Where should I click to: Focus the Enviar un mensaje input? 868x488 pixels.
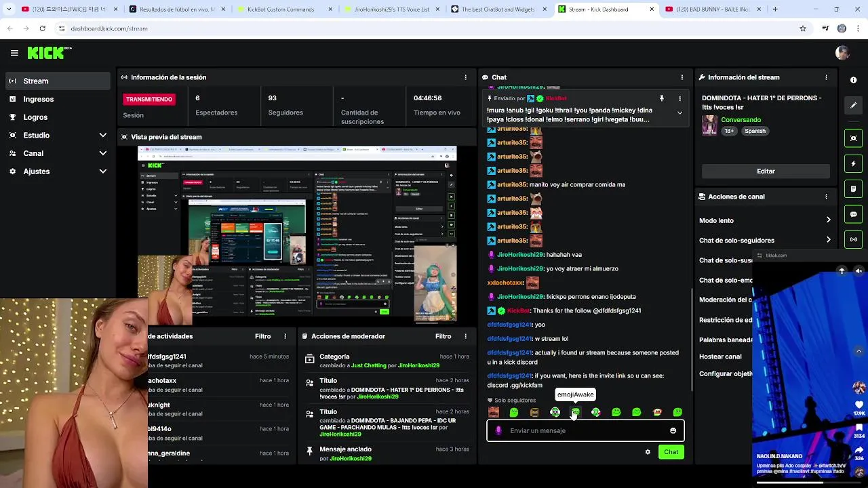(585, 430)
